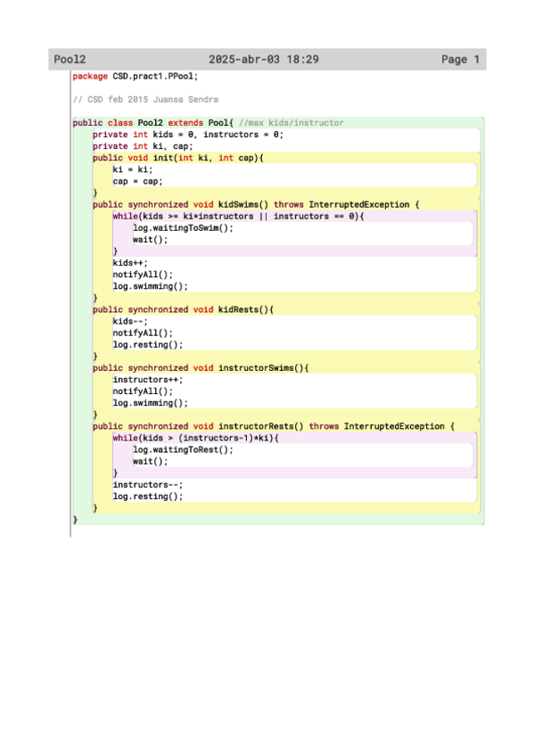
Task: Click the init method signature
Action: tap(177, 158)
